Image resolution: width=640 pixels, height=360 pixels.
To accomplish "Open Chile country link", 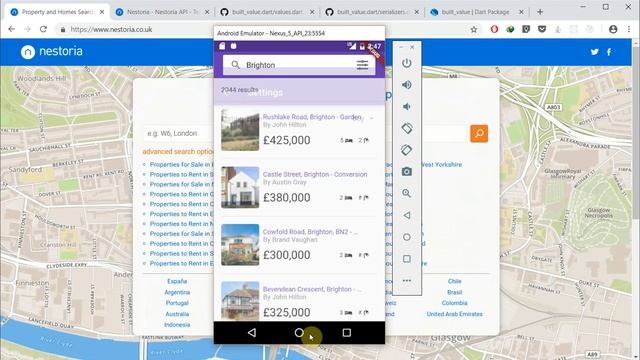I will coord(454,281).
